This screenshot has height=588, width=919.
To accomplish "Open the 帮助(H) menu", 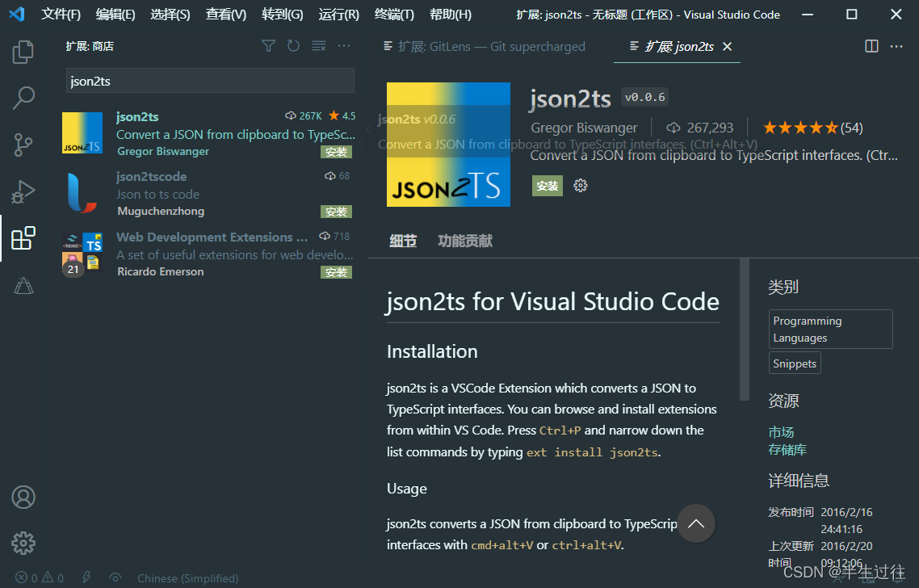I will click(x=451, y=14).
